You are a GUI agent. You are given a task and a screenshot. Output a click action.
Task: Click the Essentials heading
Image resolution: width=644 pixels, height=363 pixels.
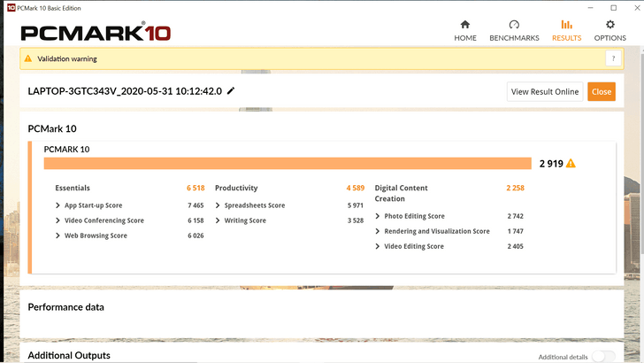[73, 188]
